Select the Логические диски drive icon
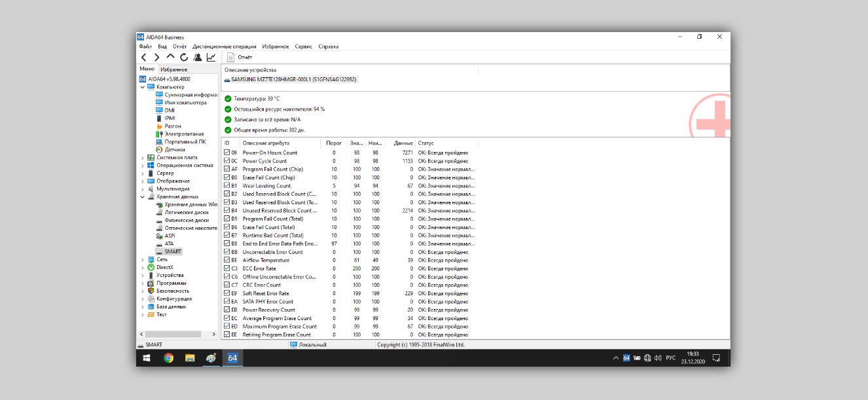Screen dimensions: 868x400 point(159,212)
